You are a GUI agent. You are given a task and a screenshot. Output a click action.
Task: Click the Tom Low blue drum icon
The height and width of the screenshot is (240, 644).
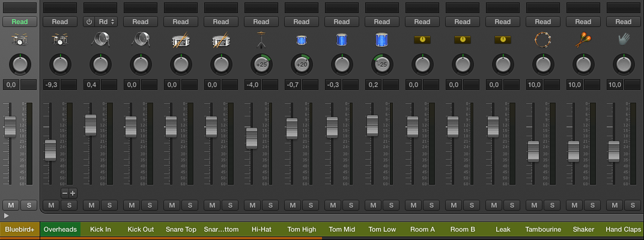tap(381, 40)
